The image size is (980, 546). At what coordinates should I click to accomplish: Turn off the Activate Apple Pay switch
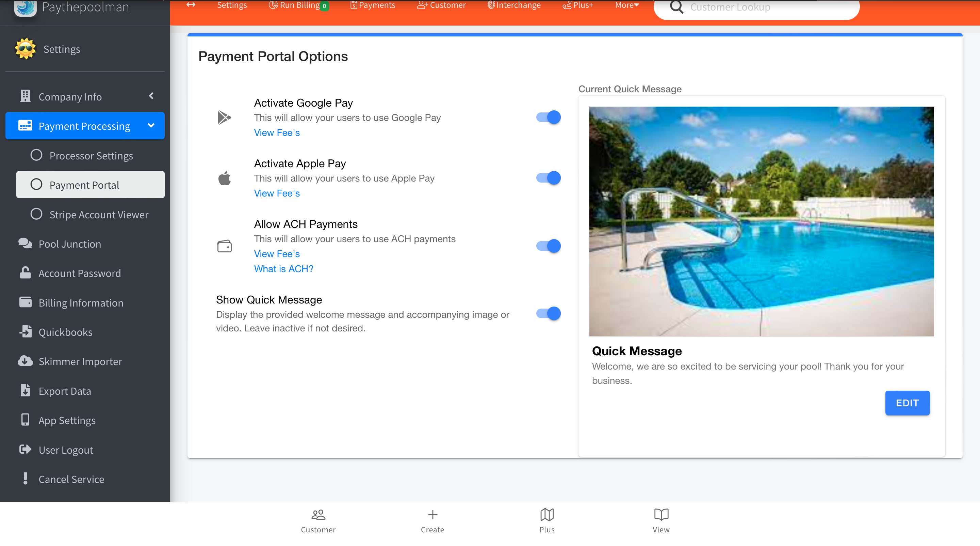[548, 178]
